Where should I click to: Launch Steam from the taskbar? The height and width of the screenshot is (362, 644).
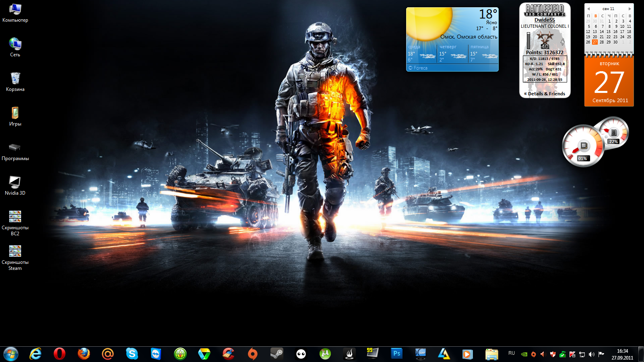tap(277, 354)
